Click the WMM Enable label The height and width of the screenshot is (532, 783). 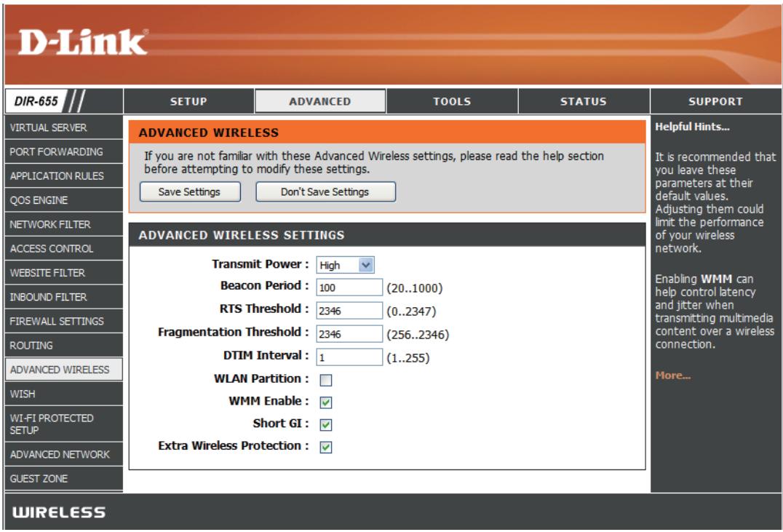click(x=269, y=400)
